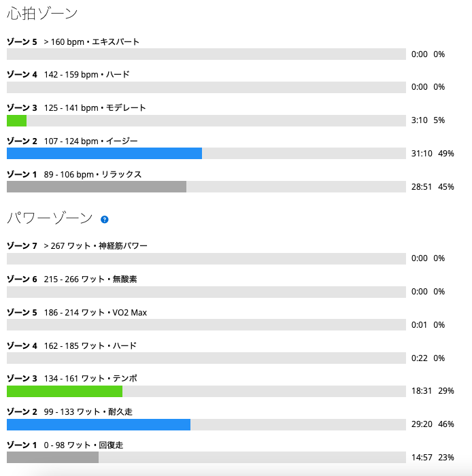This screenshot has height=476, width=472.
Task: Select the 18:31 29% power zone value
Action: click(433, 391)
